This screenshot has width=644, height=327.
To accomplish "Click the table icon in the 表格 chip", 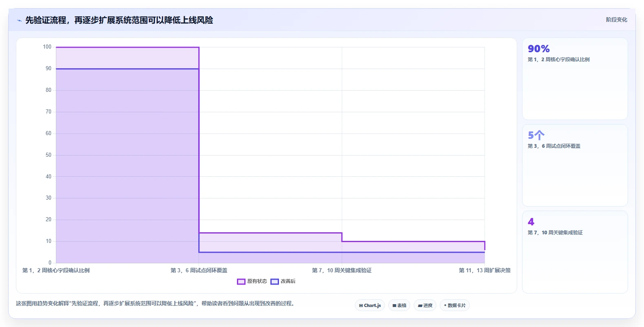I will [x=394, y=305].
